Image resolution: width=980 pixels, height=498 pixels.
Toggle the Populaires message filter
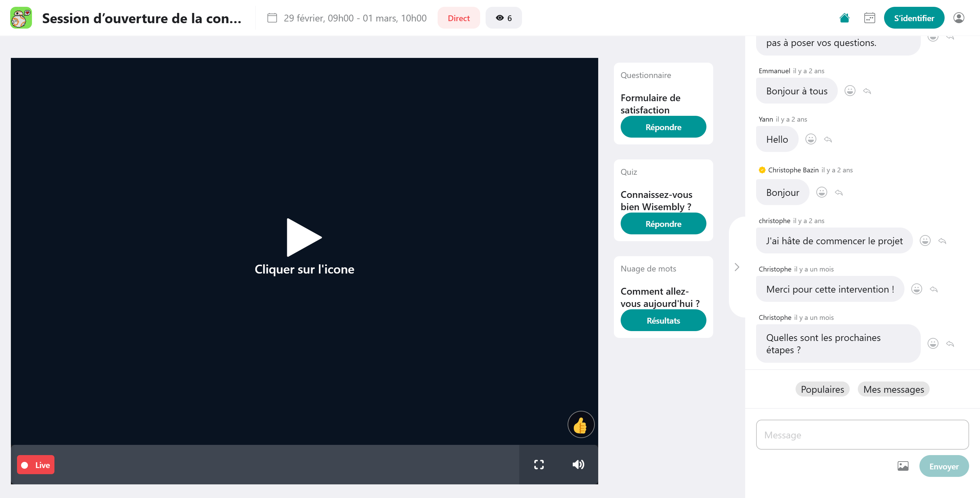click(822, 389)
